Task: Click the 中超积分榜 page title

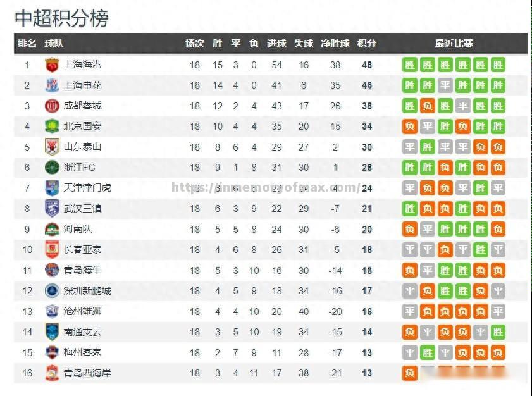Action: 61,18
